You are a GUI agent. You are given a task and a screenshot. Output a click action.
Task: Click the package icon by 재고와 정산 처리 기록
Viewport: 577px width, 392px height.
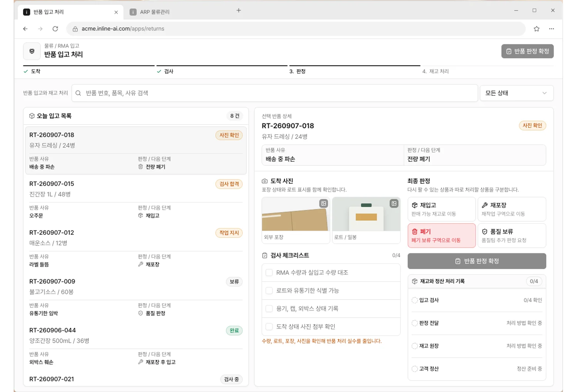click(x=415, y=281)
